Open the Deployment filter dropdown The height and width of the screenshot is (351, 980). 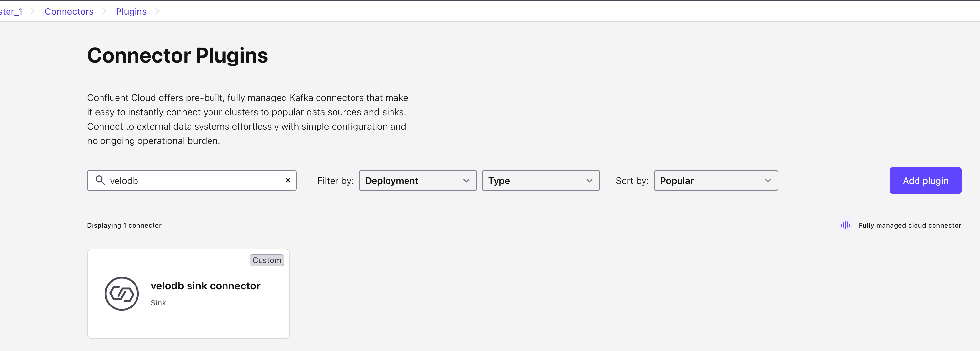pos(417,180)
